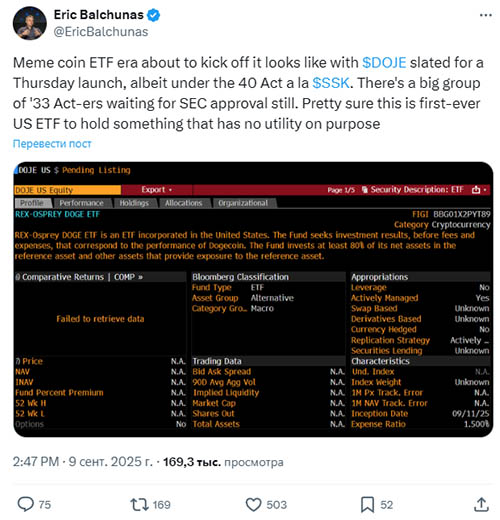Open the COMP comparative returns expander
Viewport: 500px width, 520px height.
click(128, 277)
